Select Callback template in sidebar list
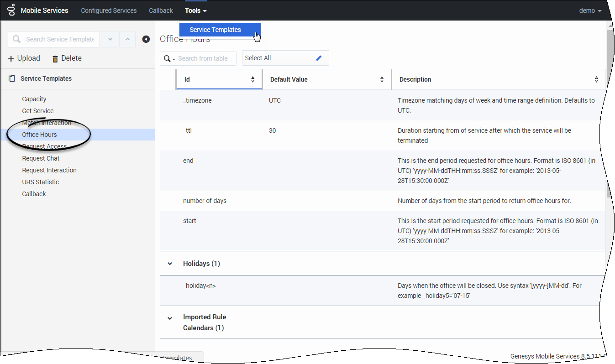The width and height of the screenshot is (615, 364). click(34, 194)
